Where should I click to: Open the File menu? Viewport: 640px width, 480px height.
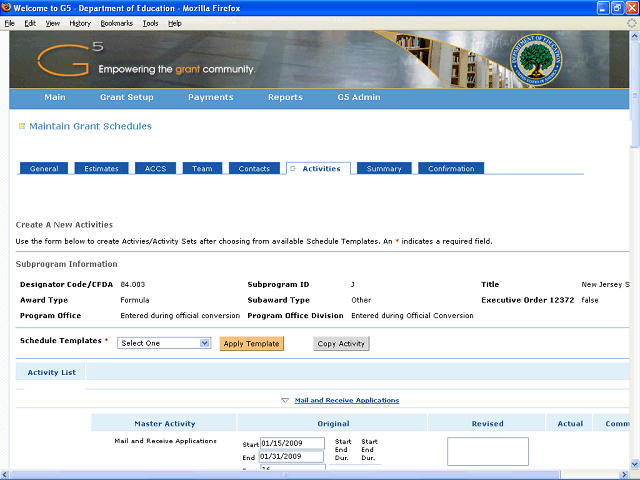(x=9, y=23)
